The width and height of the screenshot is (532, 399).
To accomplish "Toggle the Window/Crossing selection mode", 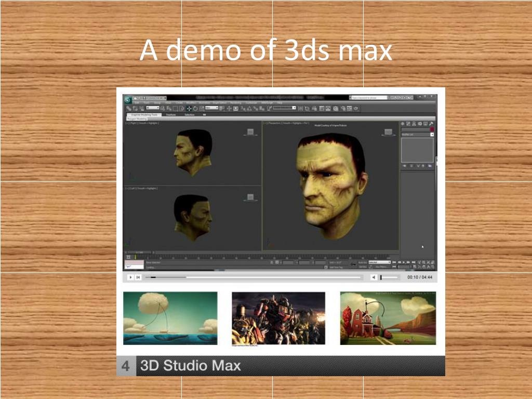I will pyautogui.click(x=181, y=109).
